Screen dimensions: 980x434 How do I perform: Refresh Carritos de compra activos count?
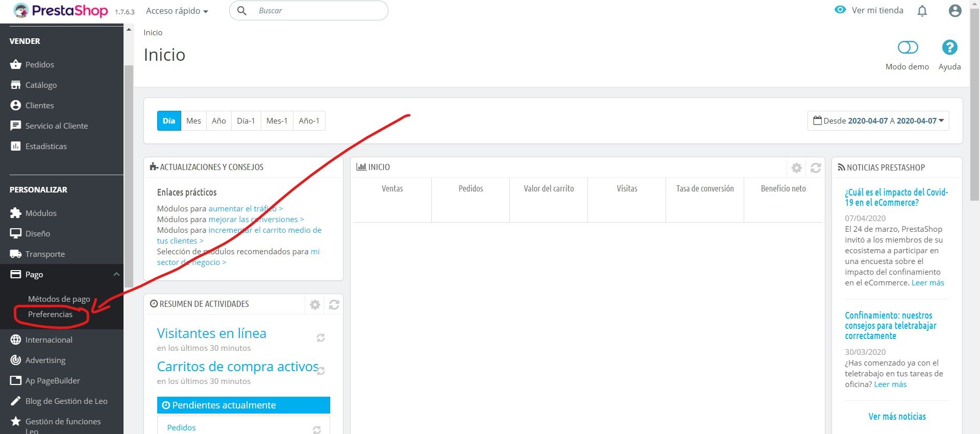click(321, 371)
